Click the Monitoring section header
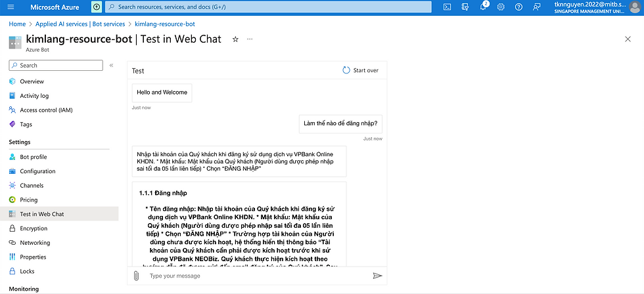 tap(24, 289)
